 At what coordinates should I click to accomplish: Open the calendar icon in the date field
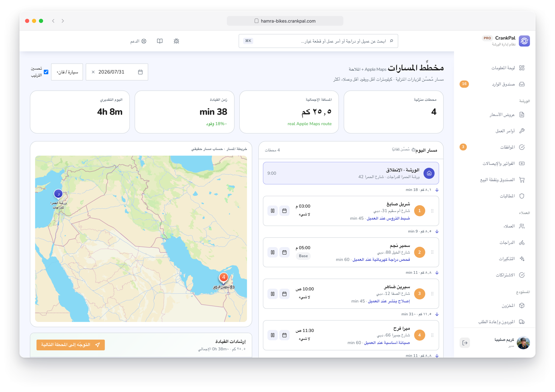click(140, 72)
